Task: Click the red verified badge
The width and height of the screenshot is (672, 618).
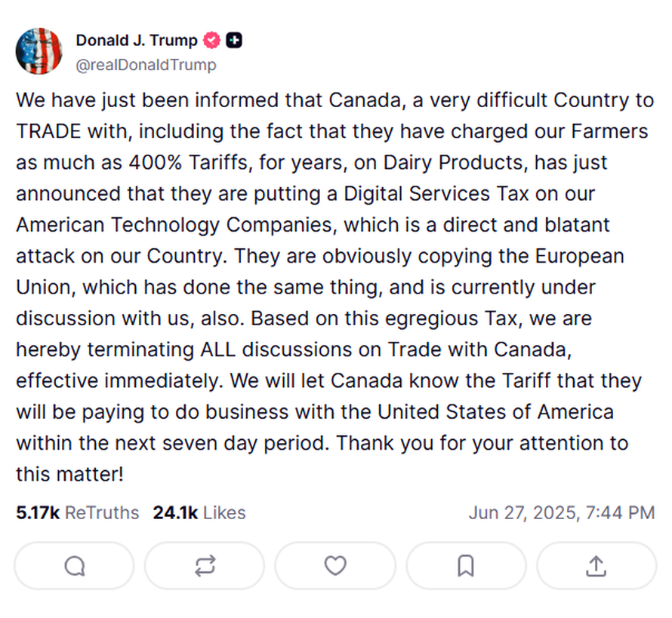Action: click(213, 41)
